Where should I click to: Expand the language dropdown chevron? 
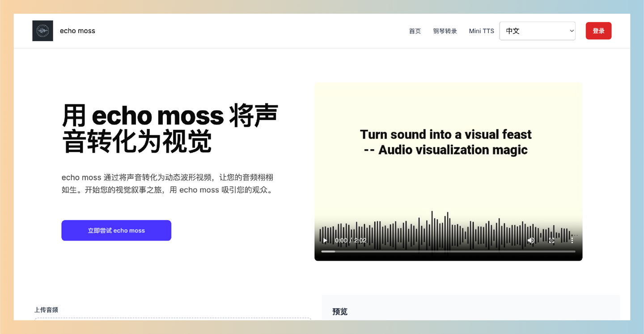(571, 31)
